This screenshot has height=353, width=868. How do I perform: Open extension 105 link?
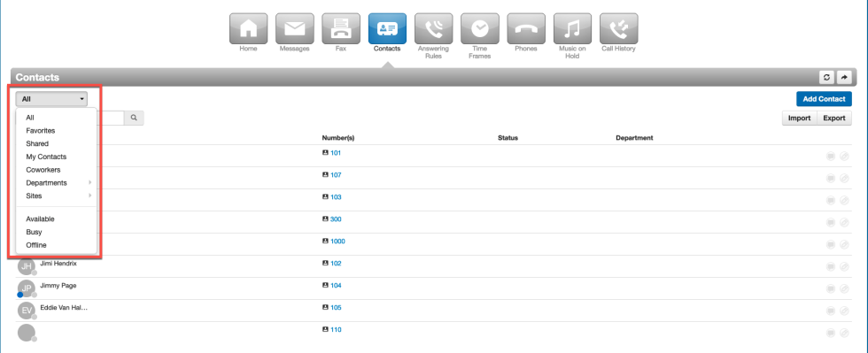click(336, 308)
